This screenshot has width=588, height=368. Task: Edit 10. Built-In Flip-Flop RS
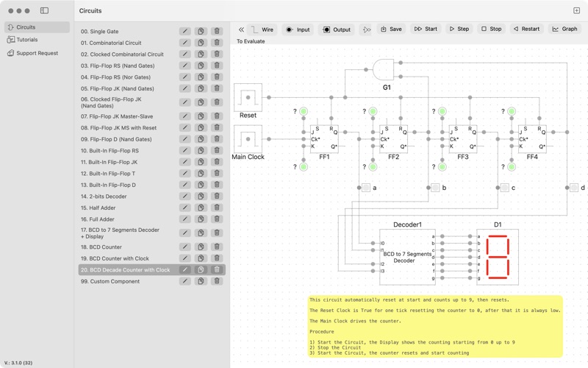[x=185, y=151]
